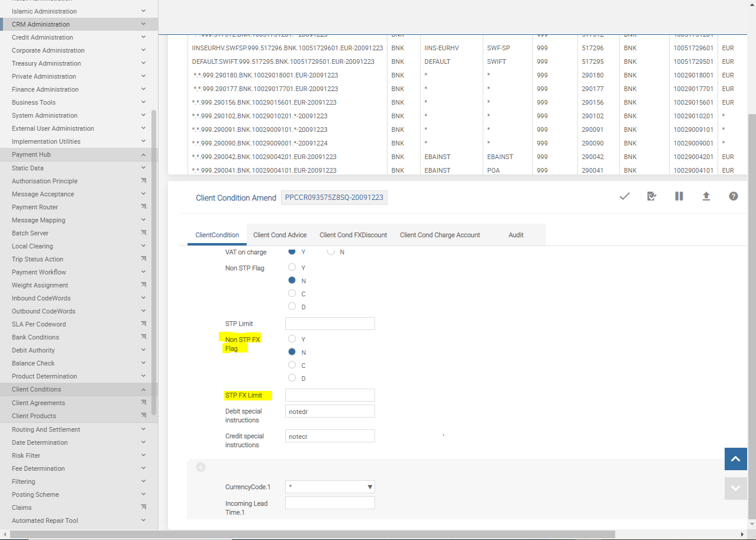Expand the Routing And Settlement menu

[x=143, y=430]
